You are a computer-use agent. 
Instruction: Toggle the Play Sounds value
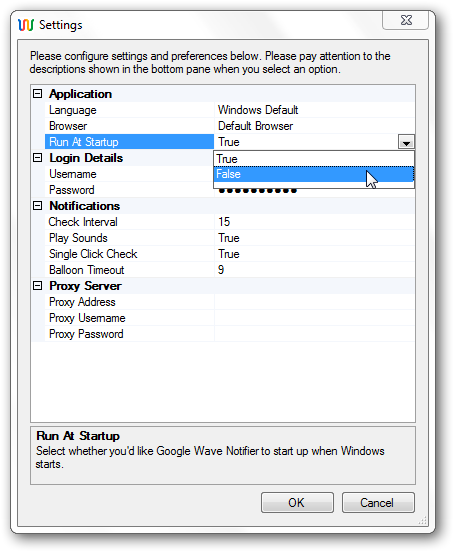click(314, 238)
